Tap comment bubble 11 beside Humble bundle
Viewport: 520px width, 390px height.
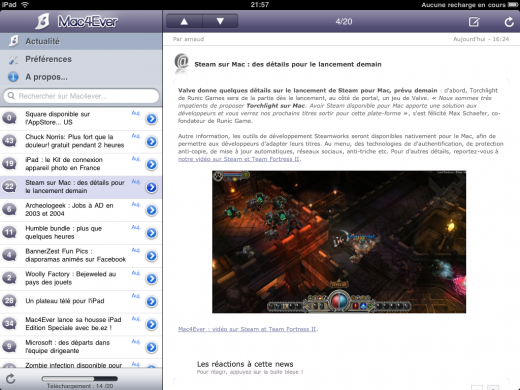click(x=9, y=232)
